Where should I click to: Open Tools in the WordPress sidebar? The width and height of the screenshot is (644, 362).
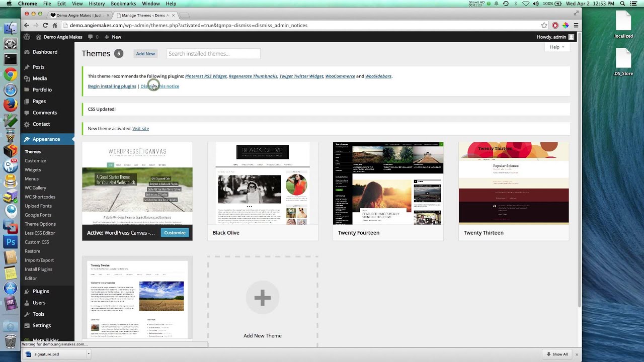point(39,314)
